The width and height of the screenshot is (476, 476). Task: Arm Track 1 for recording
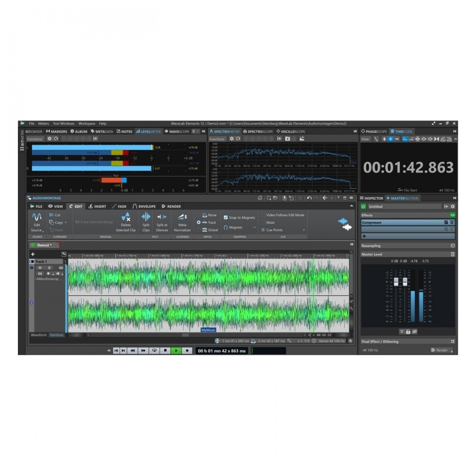(48, 274)
